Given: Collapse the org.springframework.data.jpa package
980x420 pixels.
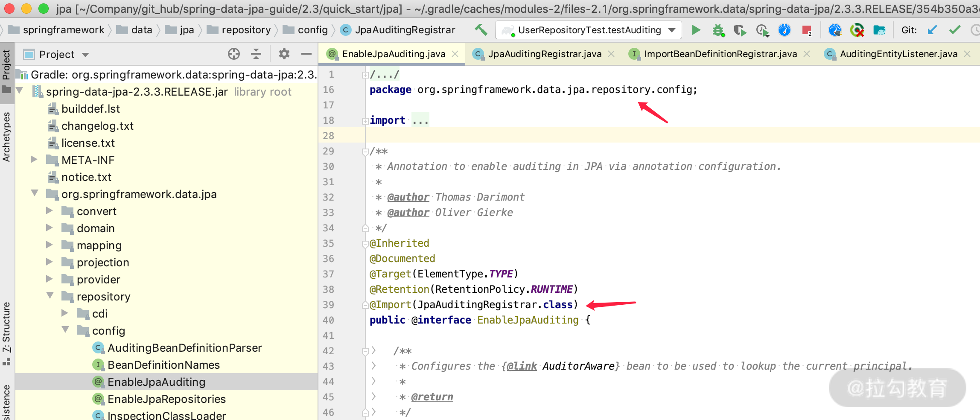Looking at the screenshot, I should (x=35, y=193).
